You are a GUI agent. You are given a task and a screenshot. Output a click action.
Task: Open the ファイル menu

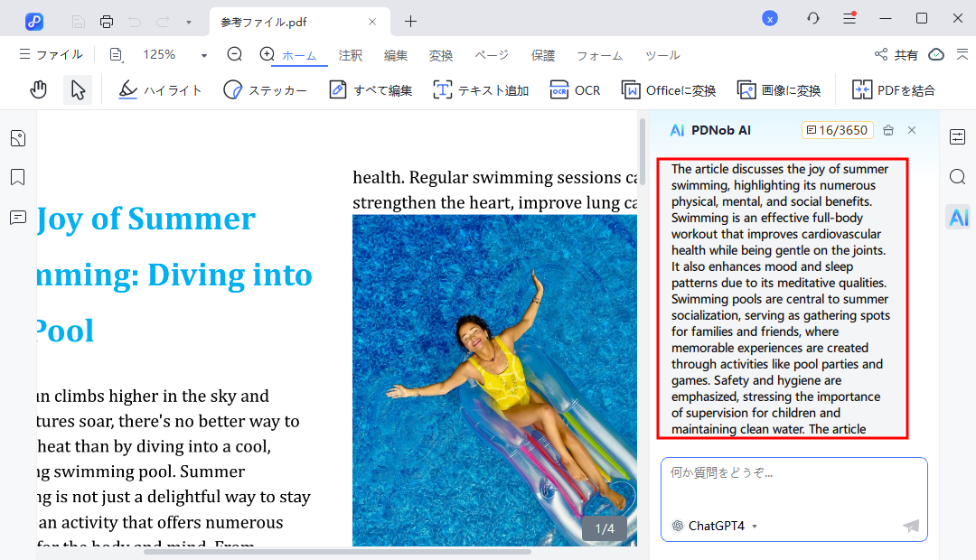click(52, 55)
